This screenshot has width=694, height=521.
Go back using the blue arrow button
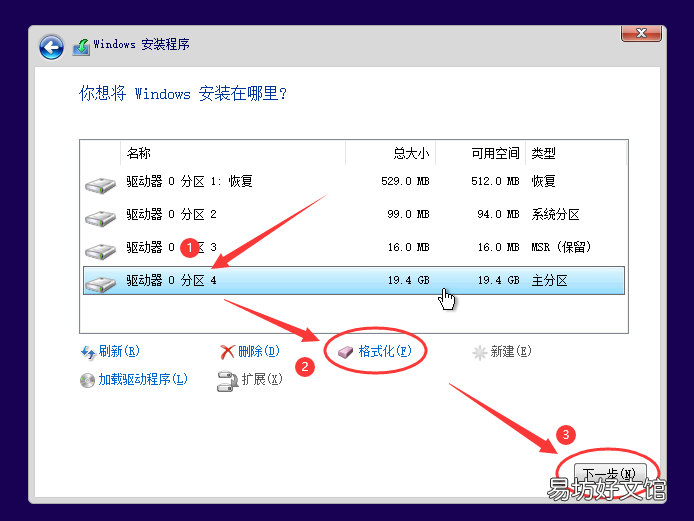tap(51, 47)
